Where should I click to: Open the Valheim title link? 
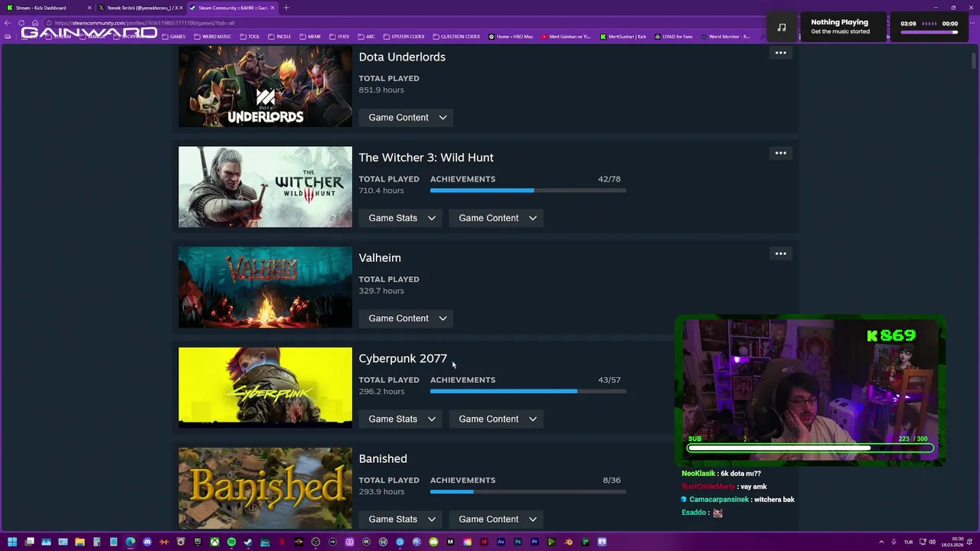point(380,258)
